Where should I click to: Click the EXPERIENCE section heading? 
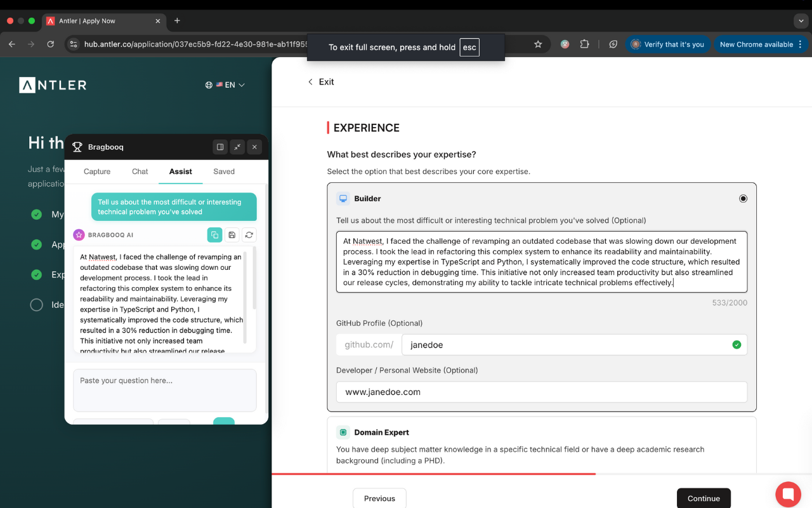[x=367, y=128]
